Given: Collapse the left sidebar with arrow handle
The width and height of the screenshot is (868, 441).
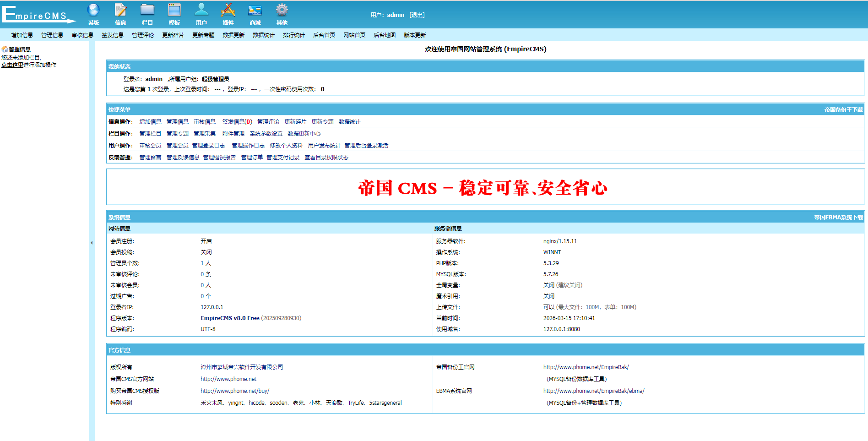Looking at the screenshot, I should (x=92, y=243).
